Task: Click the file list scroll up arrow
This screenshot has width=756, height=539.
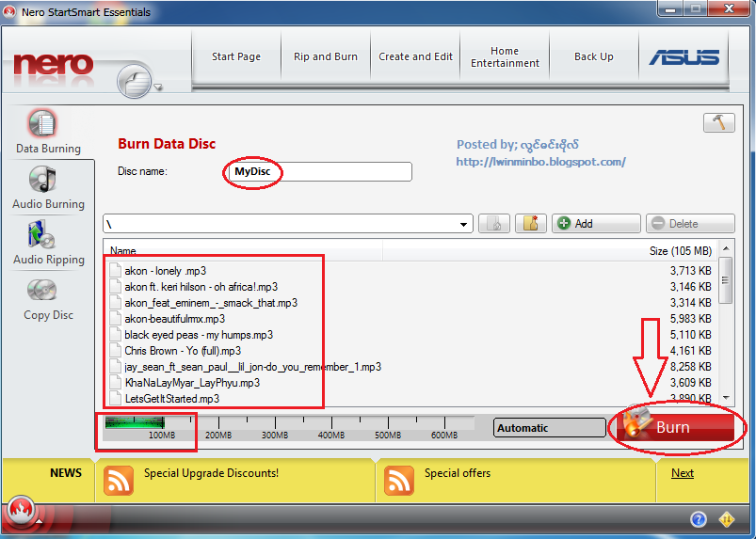Action: (726, 248)
